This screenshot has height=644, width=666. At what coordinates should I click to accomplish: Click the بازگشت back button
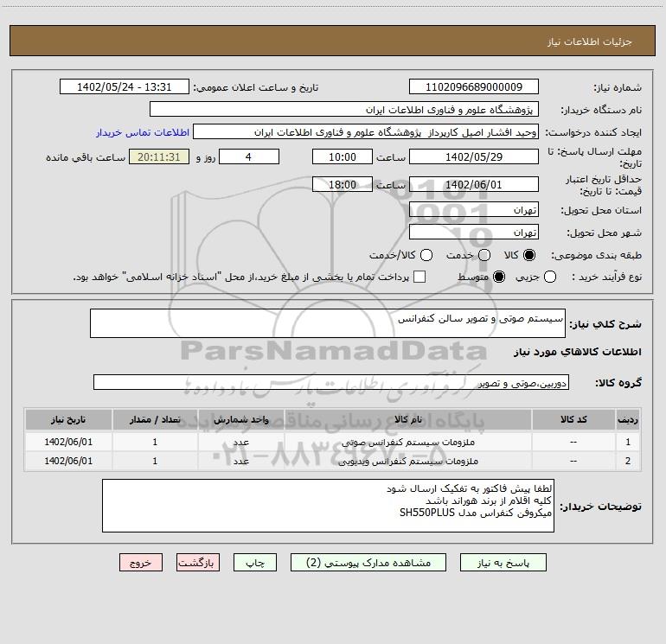[x=198, y=563]
